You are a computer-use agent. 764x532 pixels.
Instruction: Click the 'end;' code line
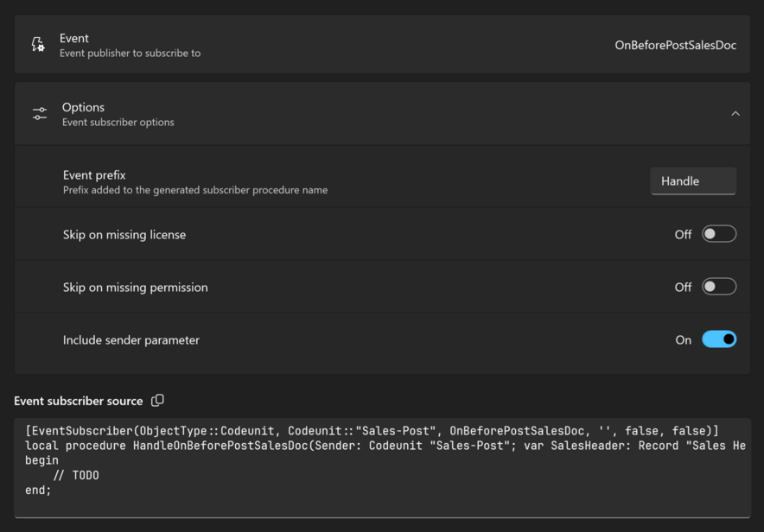(38, 491)
